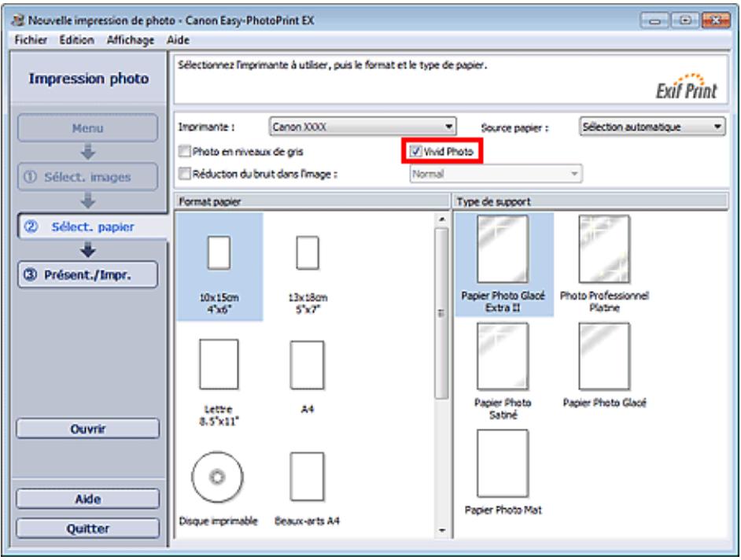Viewport: 741px width, 560px height.
Task: Click the Menu button in sidebar
Action: pos(88,127)
